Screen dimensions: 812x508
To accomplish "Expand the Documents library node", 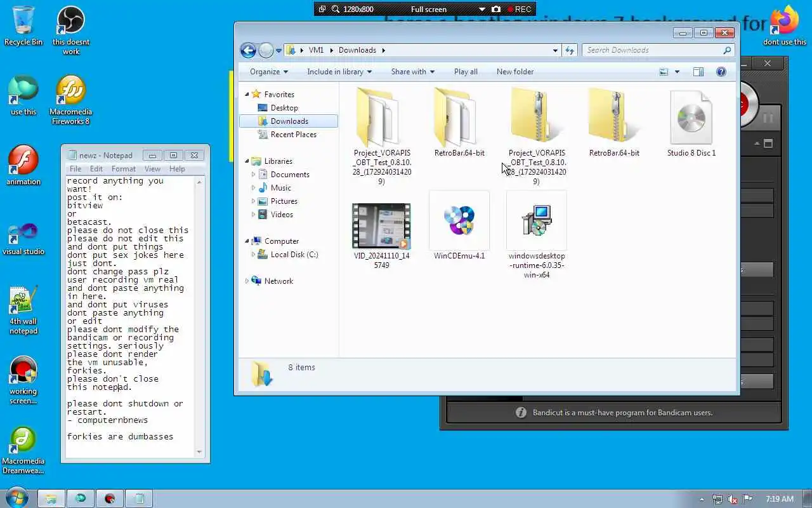I will (x=254, y=175).
